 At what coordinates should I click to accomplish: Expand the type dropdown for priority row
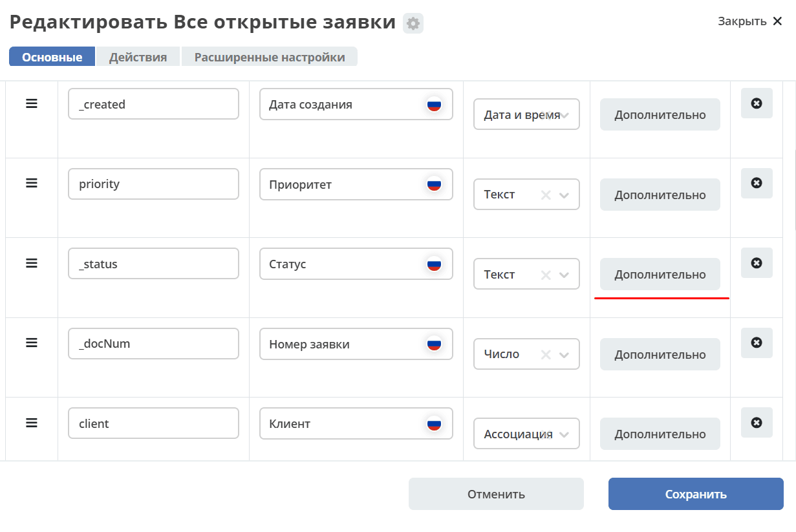click(564, 195)
